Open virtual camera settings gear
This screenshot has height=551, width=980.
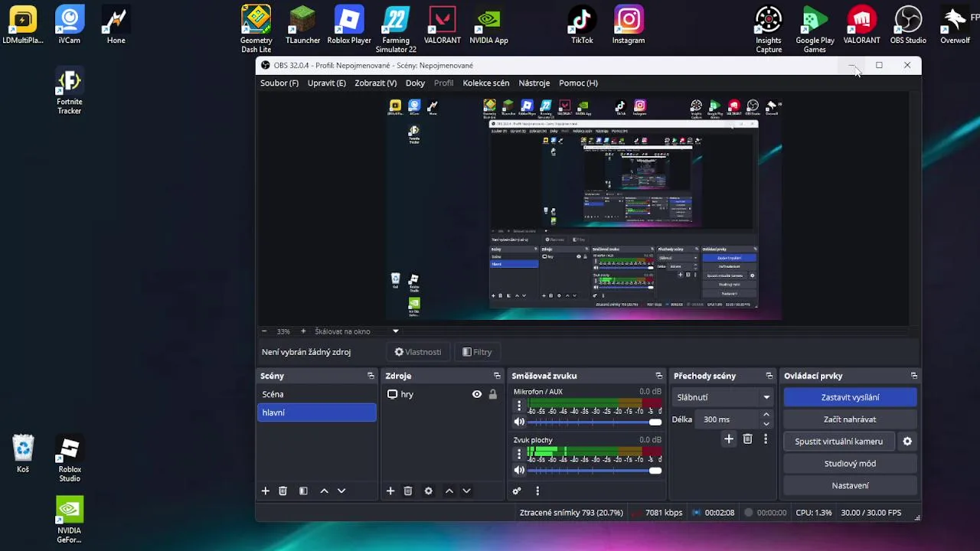907,442
